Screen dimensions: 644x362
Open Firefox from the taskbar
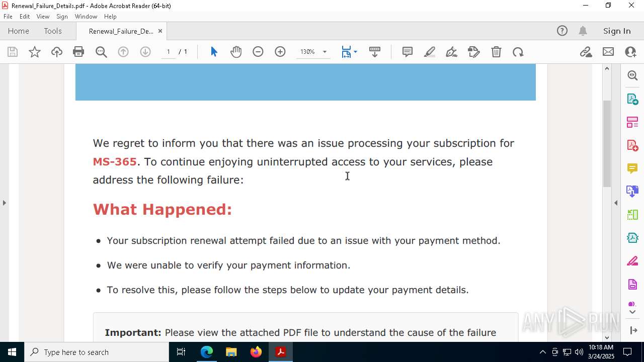click(256, 352)
